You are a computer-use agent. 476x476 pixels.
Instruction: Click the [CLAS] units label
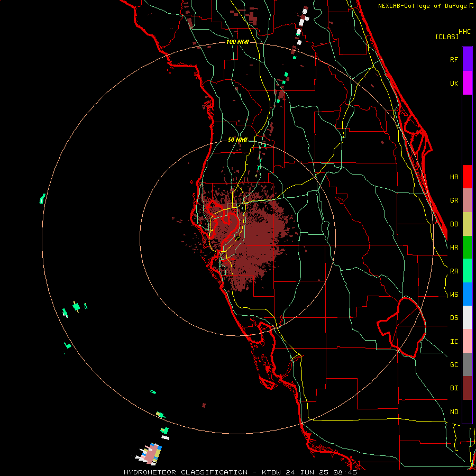pyautogui.click(x=447, y=37)
